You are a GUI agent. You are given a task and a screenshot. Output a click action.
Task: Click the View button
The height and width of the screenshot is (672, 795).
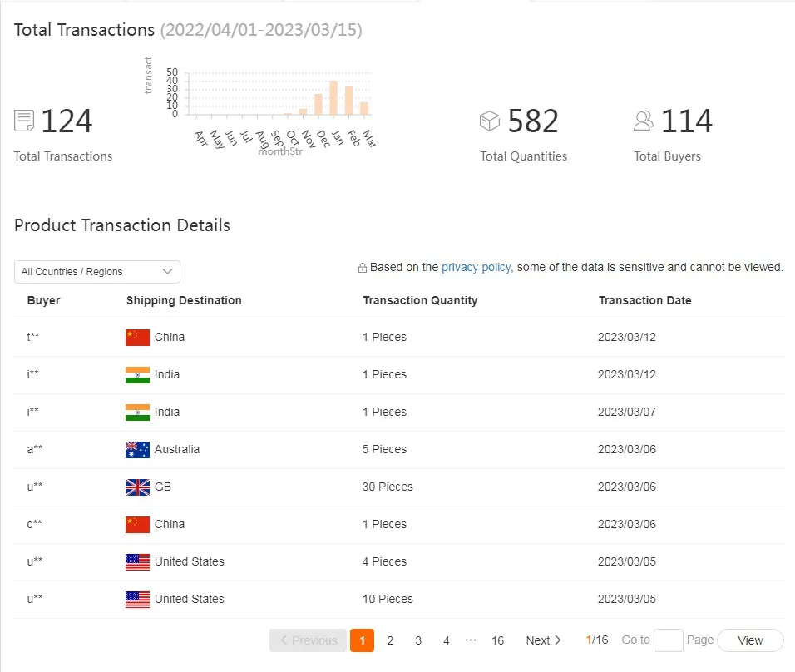[750, 640]
